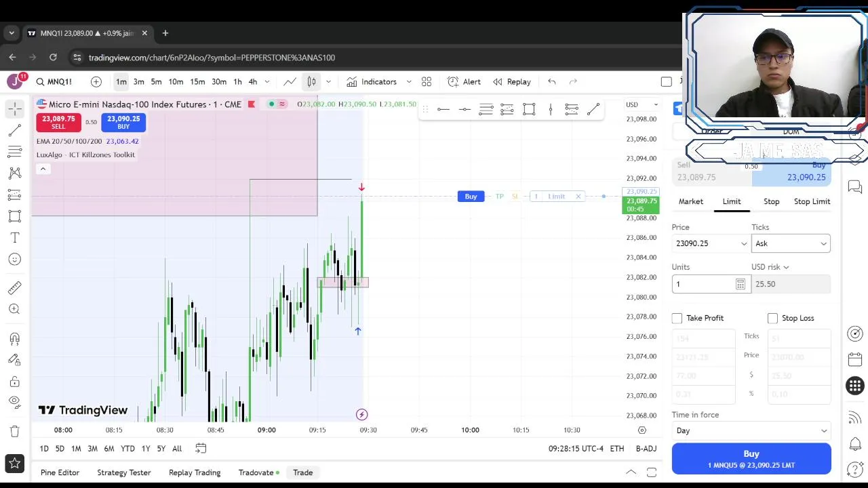This screenshot has width=868, height=488.
Task: Open the geometric shapes tool
Action: [x=15, y=216]
